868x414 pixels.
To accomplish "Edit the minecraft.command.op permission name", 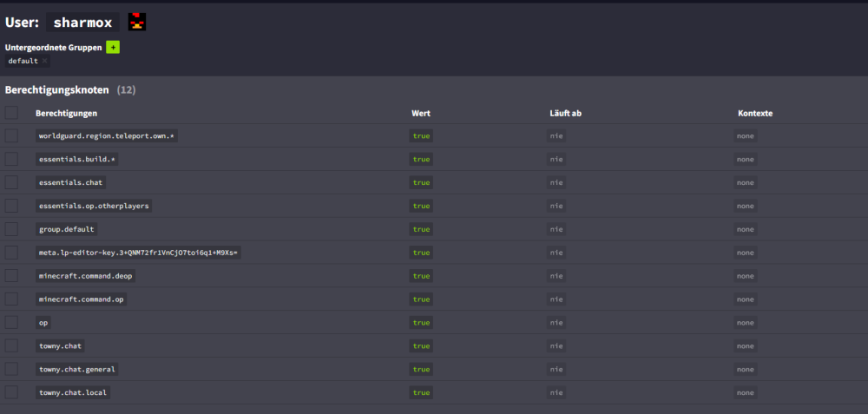I will click(82, 299).
